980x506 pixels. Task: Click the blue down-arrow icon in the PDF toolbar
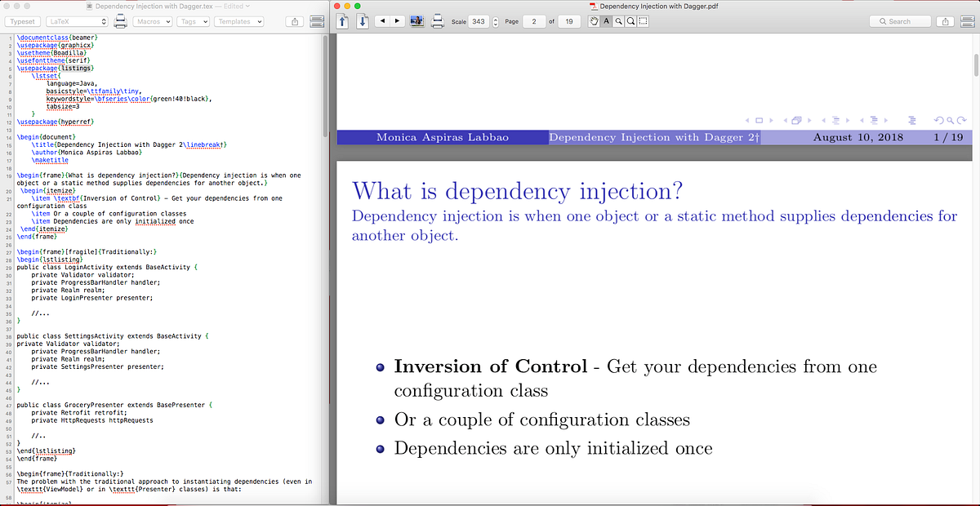coord(363,21)
